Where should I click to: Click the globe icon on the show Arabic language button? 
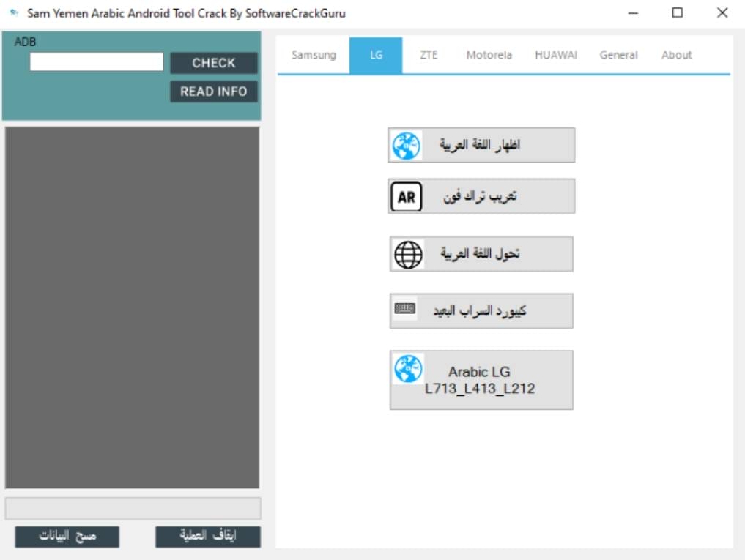[x=406, y=143]
